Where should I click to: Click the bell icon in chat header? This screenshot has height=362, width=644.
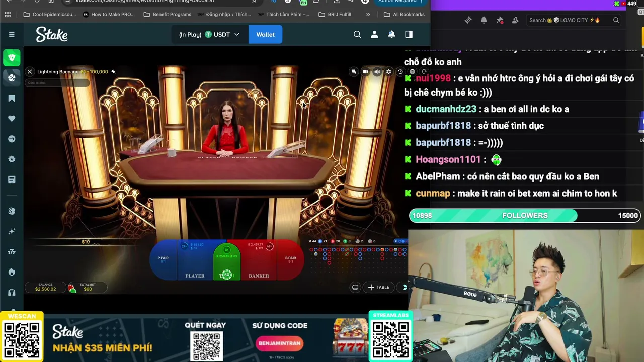[x=484, y=20]
